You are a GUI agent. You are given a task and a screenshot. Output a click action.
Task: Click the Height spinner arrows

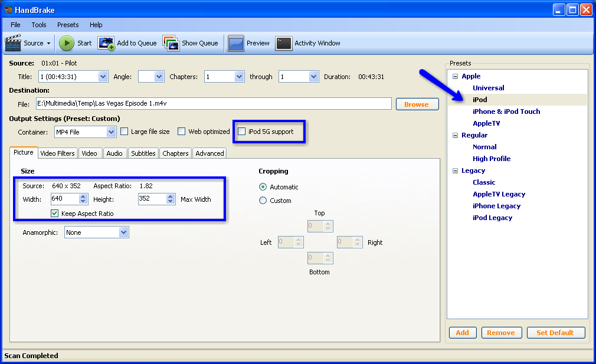click(171, 199)
